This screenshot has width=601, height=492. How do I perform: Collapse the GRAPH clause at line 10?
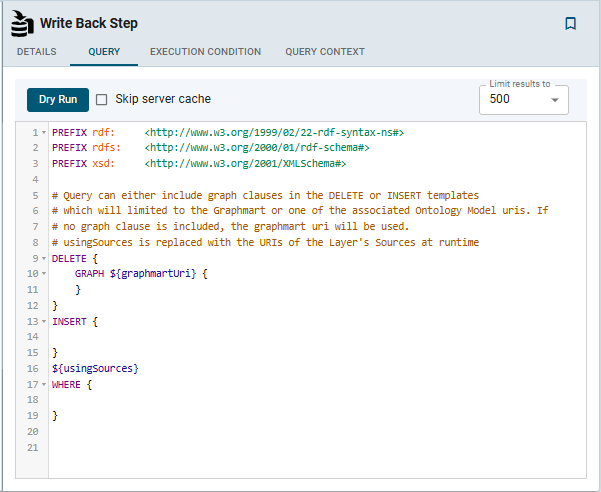pyautogui.click(x=44, y=274)
